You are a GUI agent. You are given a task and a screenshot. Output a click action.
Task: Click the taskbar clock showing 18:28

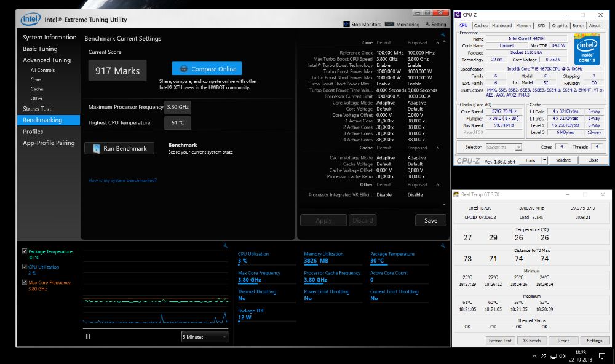pos(581,356)
